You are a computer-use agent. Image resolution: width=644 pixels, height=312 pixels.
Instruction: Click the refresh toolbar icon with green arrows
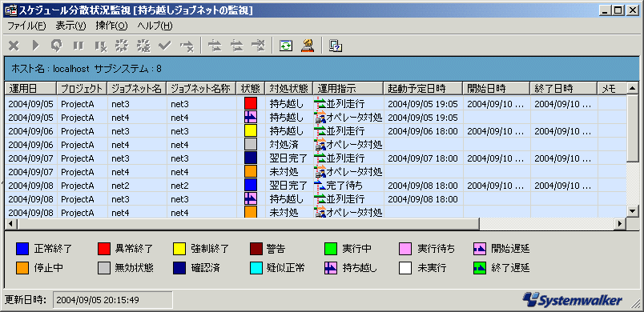[286, 46]
